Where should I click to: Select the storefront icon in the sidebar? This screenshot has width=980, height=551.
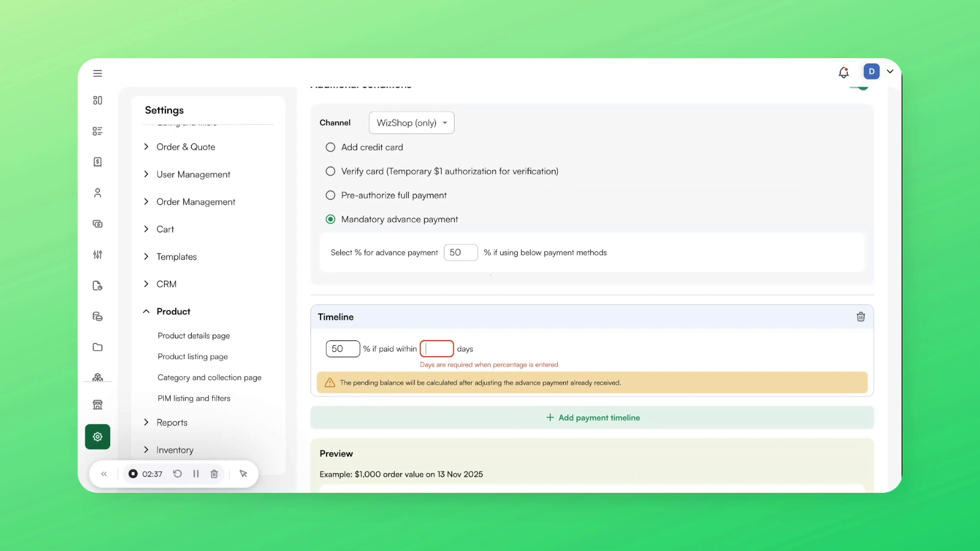(x=97, y=404)
